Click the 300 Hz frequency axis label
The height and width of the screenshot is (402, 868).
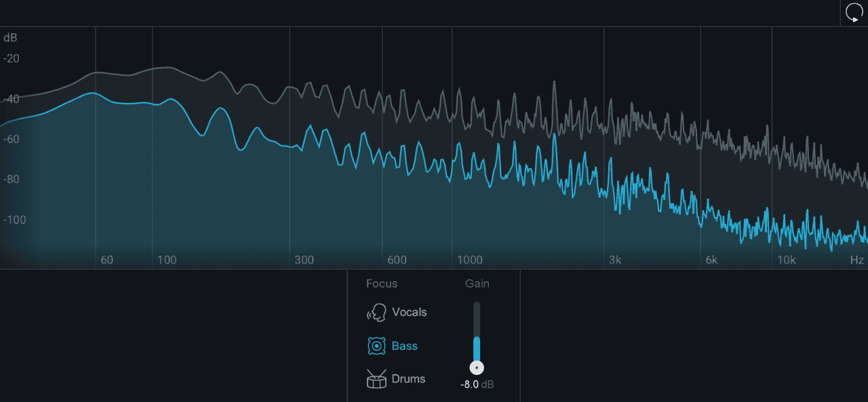[304, 260]
